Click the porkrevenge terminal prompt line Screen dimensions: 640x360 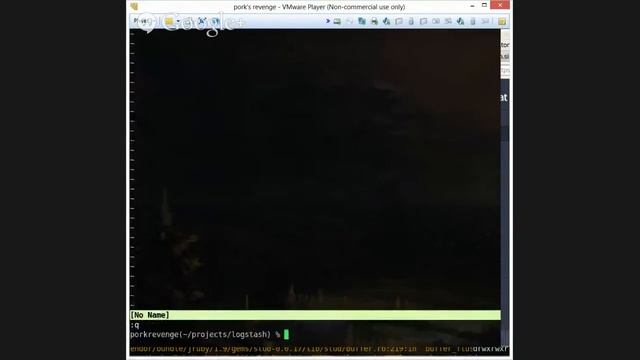205,335
